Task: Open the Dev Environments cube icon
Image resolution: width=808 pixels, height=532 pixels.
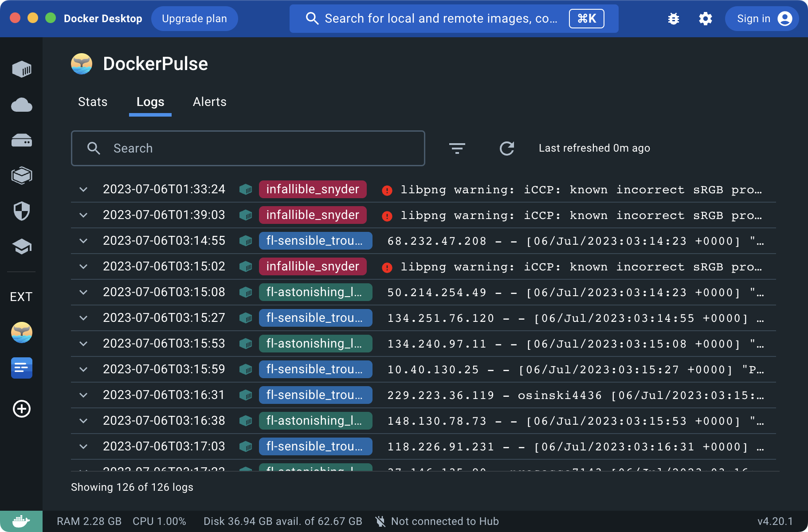Action: (21, 176)
